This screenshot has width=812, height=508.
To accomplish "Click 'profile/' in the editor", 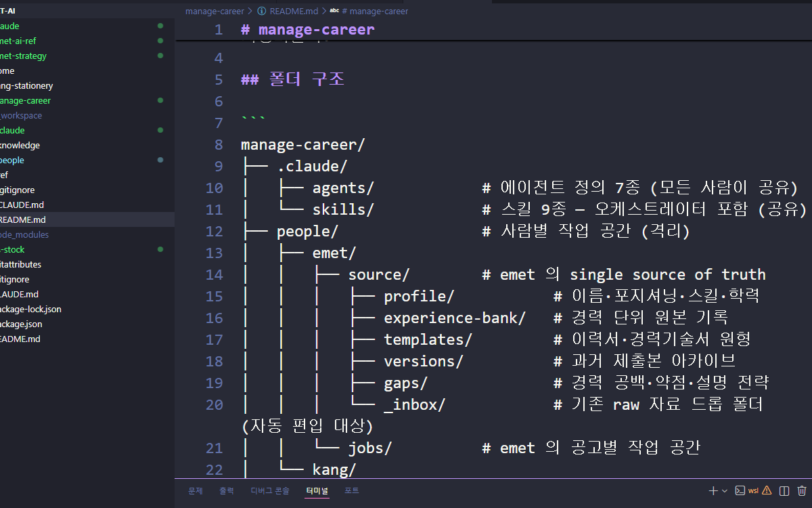I will coord(419,296).
